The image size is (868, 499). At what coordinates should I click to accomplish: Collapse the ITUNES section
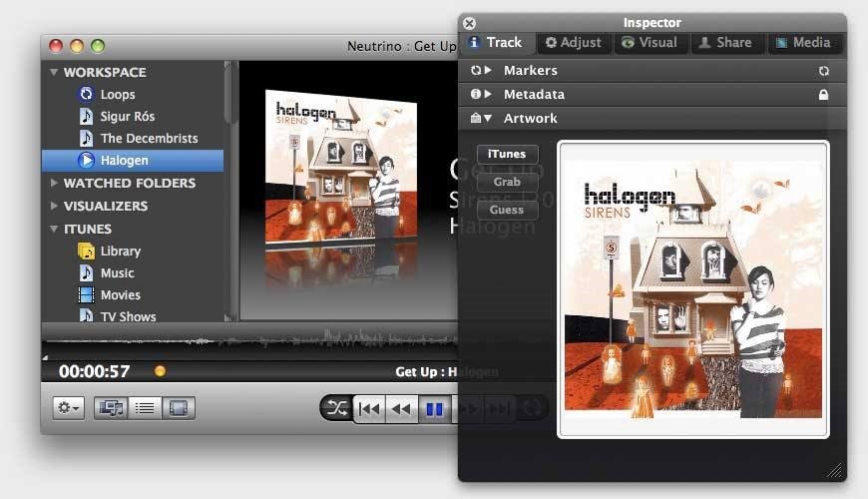coord(54,229)
